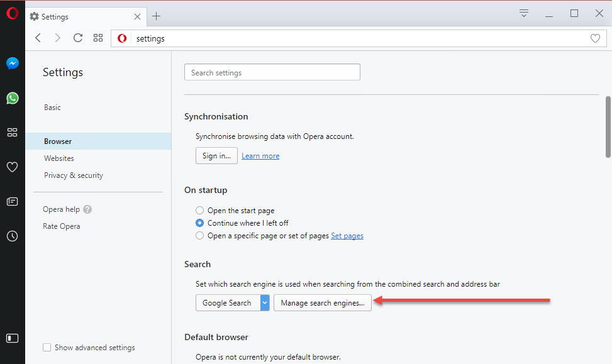Click the Opera menu logo
This screenshot has width=612, height=364.
[x=12, y=13]
